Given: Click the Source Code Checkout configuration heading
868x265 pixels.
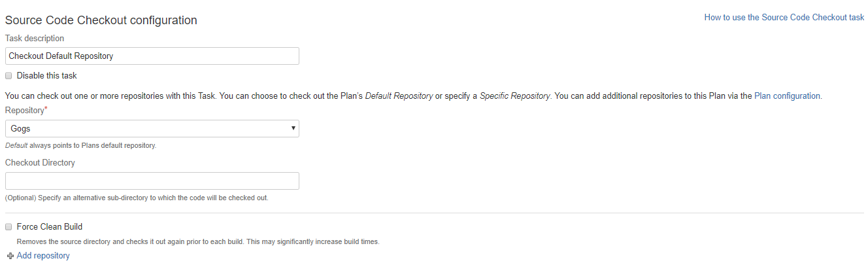Looking at the screenshot, I should tap(101, 20).
